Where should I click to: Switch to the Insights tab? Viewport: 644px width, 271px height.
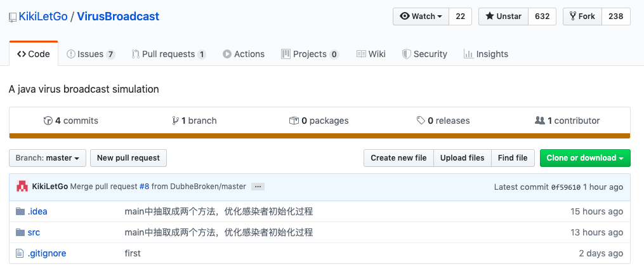[486, 54]
